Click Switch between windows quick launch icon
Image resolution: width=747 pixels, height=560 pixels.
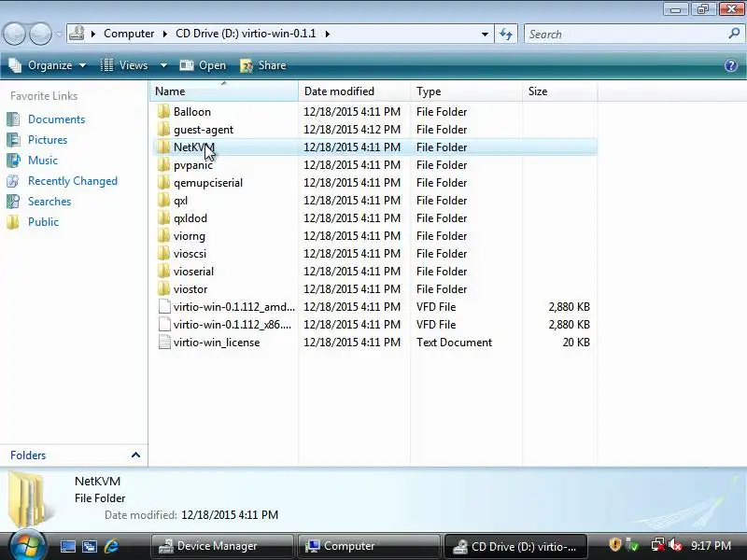tap(89, 546)
